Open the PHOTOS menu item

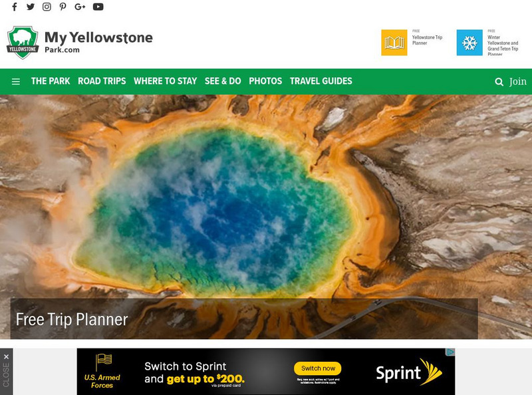tap(265, 81)
